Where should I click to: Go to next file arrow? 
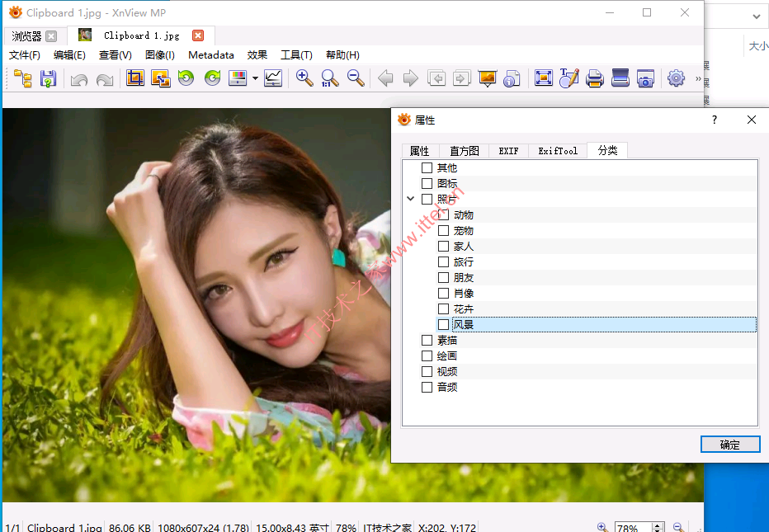[x=411, y=78]
